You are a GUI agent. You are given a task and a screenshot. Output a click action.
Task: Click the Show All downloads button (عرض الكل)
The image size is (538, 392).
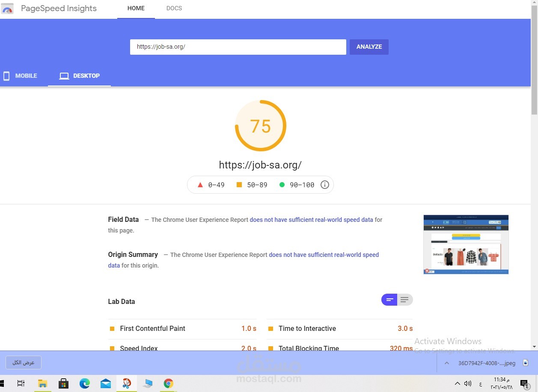click(x=24, y=363)
